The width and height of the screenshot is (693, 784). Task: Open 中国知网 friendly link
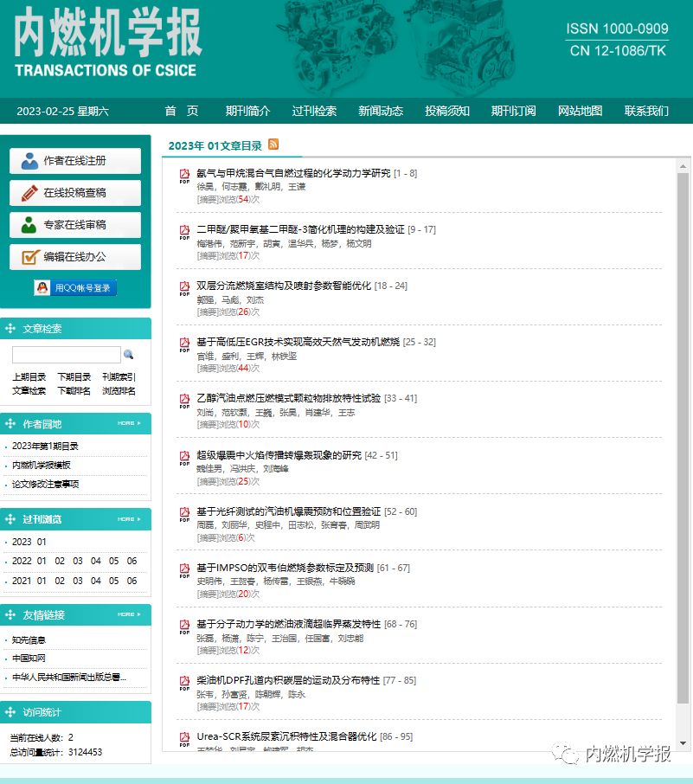29,659
